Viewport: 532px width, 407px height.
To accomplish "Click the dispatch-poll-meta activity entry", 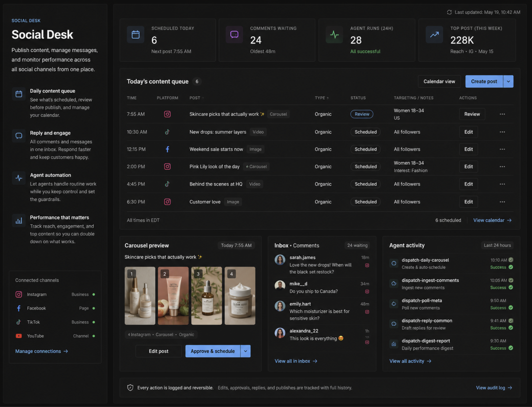I will pyautogui.click(x=451, y=304).
